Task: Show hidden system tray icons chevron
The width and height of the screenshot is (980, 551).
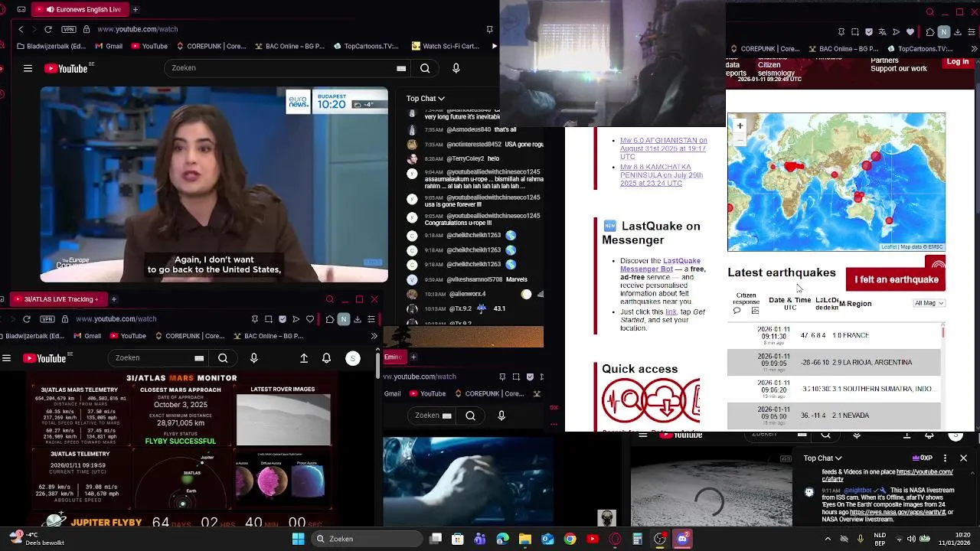Action: [828, 539]
